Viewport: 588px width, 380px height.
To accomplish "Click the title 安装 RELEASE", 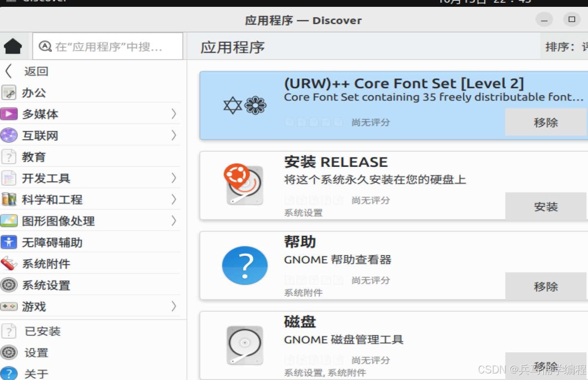I will tap(336, 162).
